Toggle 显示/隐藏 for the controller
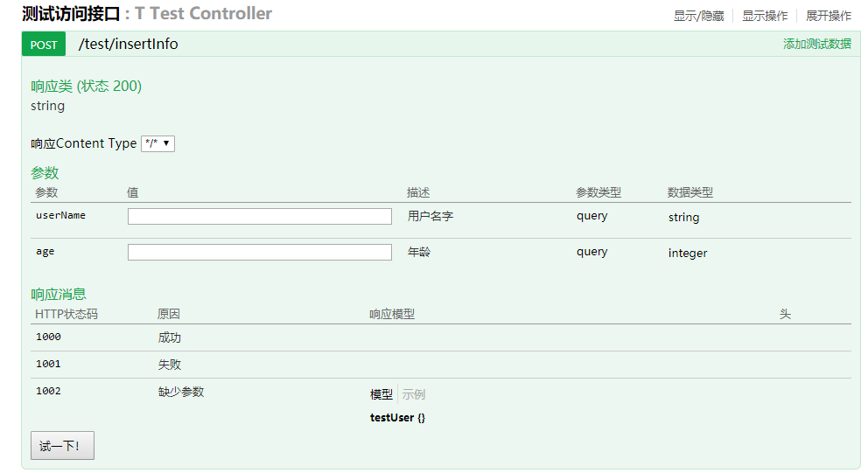The width and height of the screenshot is (868, 473). pos(698,16)
